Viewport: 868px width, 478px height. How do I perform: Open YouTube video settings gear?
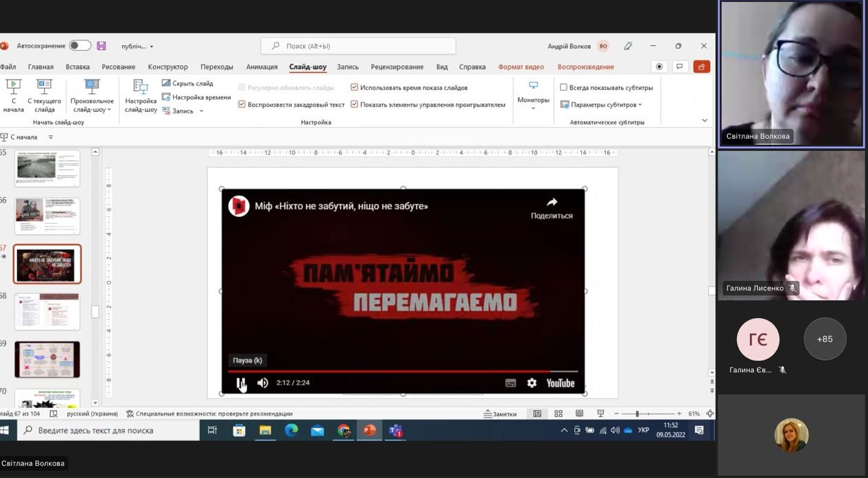[x=532, y=383]
